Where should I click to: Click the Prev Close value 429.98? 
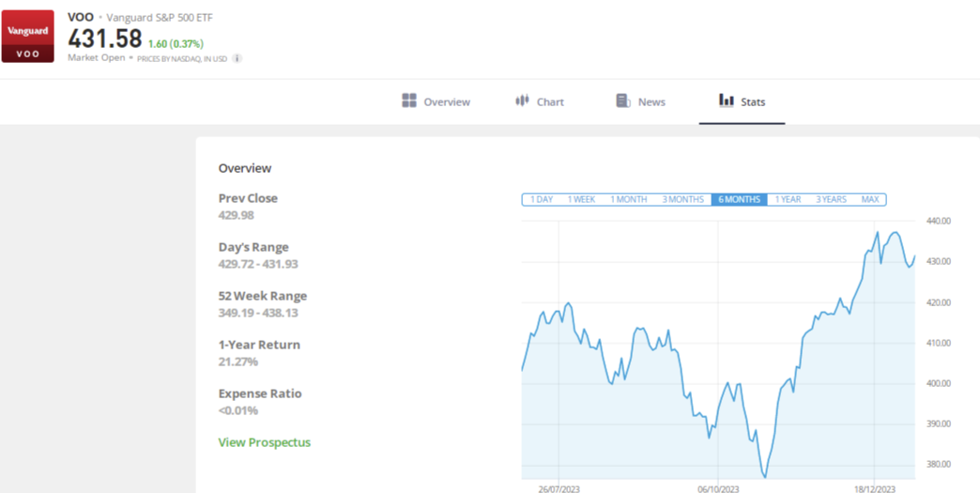tap(237, 215)
